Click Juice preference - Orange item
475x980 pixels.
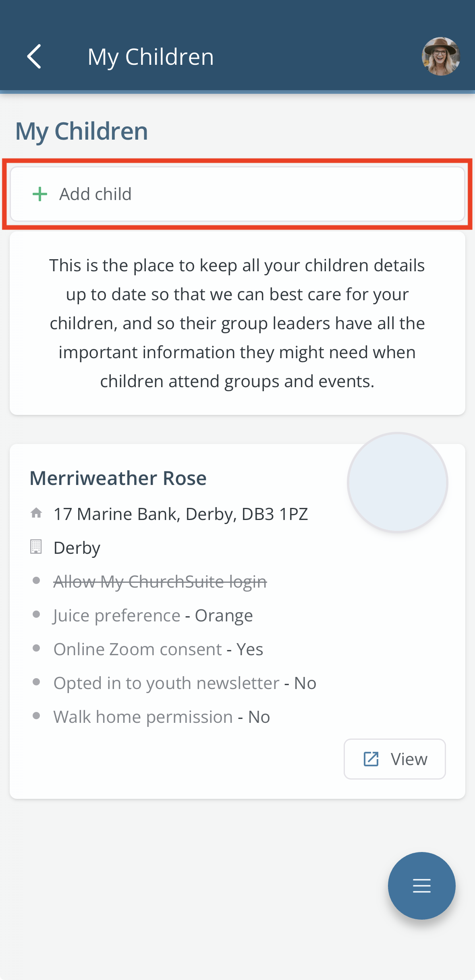point(153,615)
